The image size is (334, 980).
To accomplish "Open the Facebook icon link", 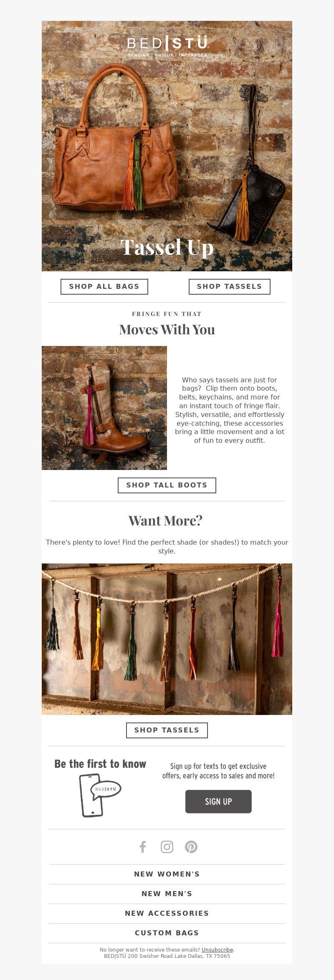I will click(x=143, y=847).
